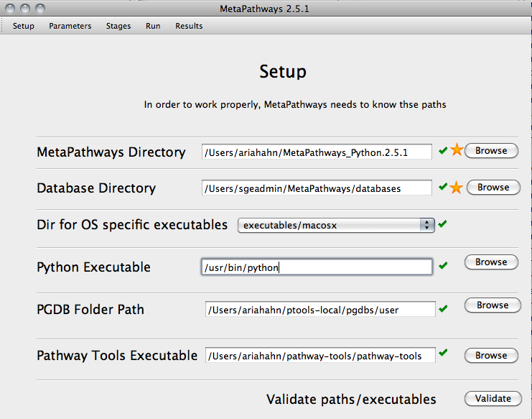Screen dimensions: 532x419
Task: Go to the Run tab
Action: coord(153,26)
